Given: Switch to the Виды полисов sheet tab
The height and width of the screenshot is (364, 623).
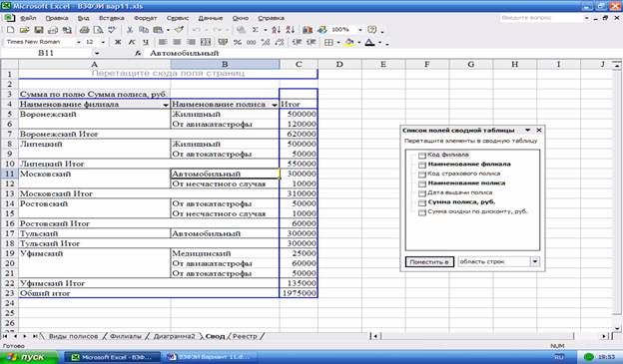Looking at the screenshot, I should pos(73,336).
